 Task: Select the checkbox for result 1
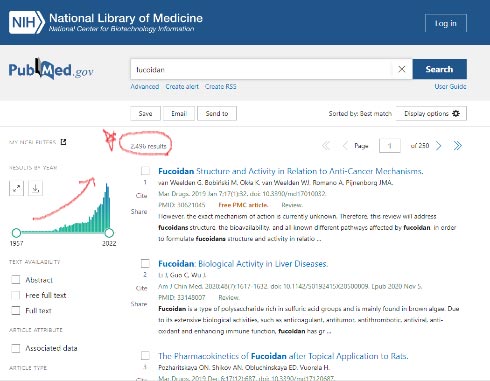(145, 171)
